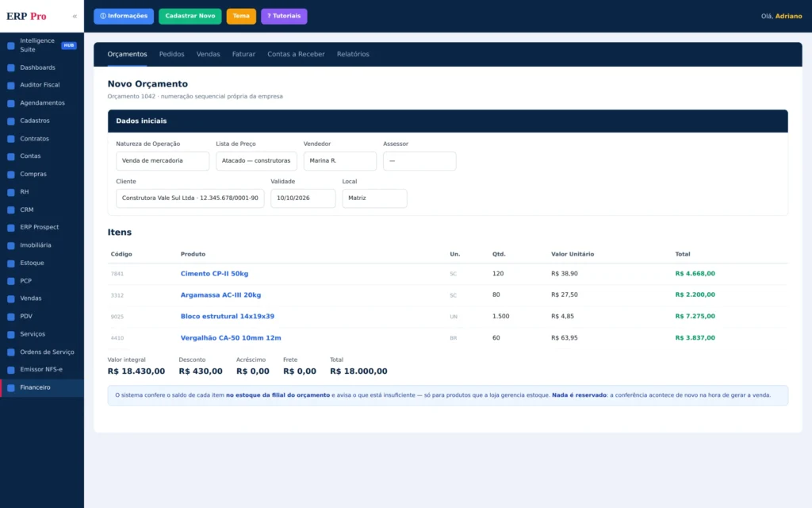Click the Total value R$ 18.000,00
The width and height of the screenshot is (812, 508).
point(359,371)
